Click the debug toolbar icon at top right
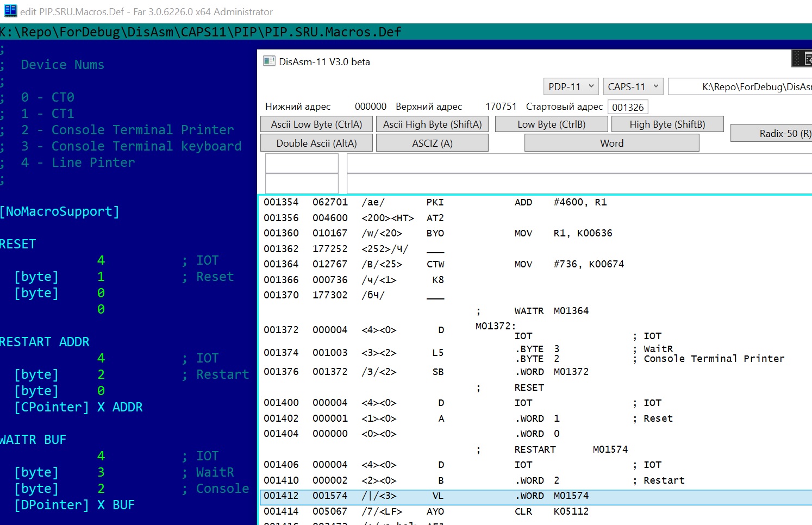Screen dimensions: 812x525 tap(802, 58)
